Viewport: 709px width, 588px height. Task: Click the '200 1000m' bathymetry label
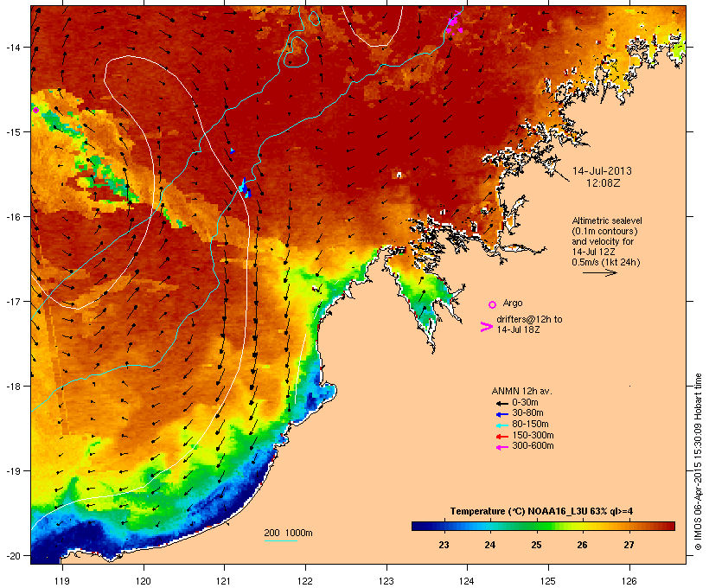coord(288,533)
